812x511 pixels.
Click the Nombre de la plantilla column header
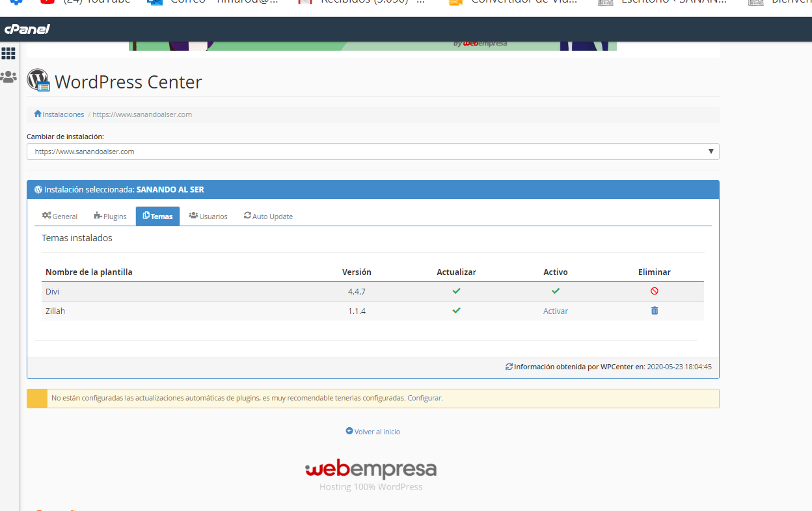coord(89,272)
